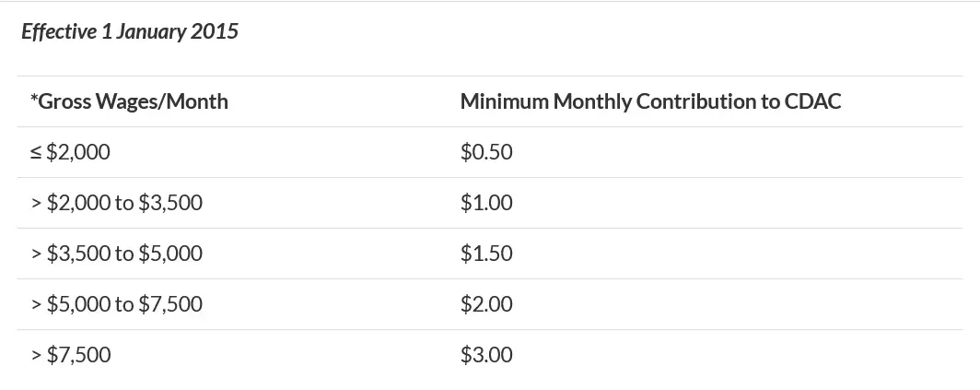This screenshot has width=980, height=390.
Task: Select the '≤ $2,000' wage cell
Action: [x=70, y=152]
